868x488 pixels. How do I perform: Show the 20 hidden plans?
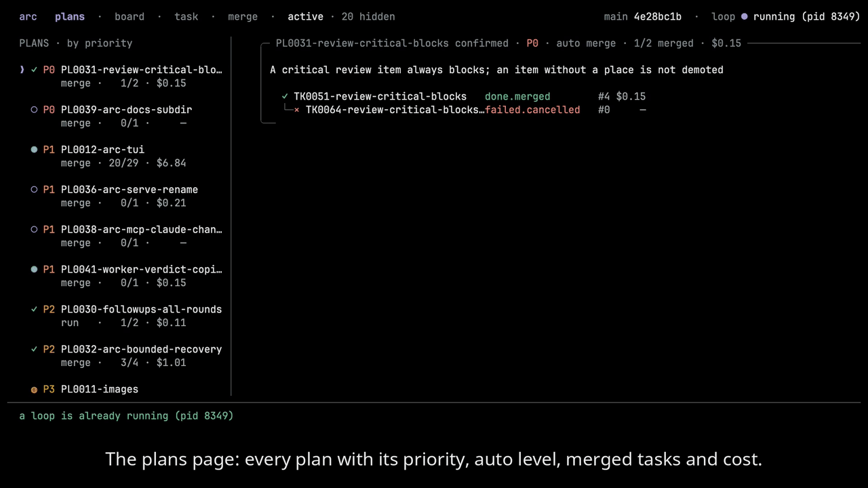click(368, 16)
